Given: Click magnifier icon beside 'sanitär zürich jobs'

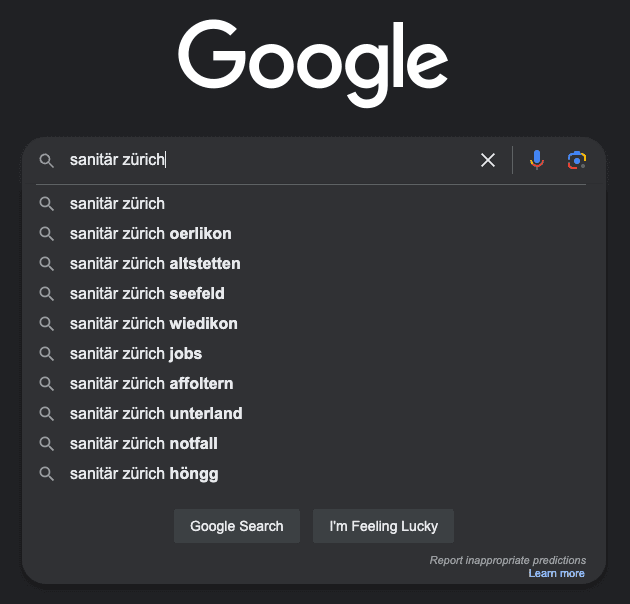Looking at the screenshot, I should (x=46, y=354).
